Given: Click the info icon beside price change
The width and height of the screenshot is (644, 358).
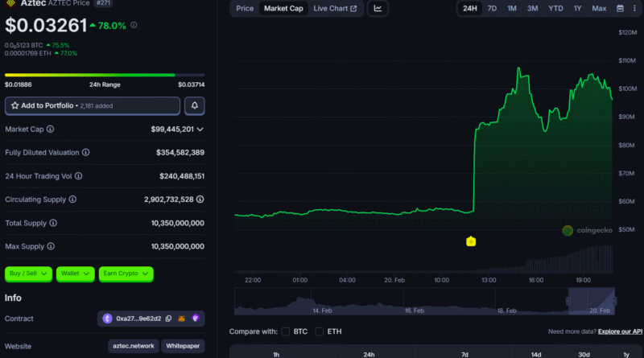Looking at the screenshot, I should [134, 25].
